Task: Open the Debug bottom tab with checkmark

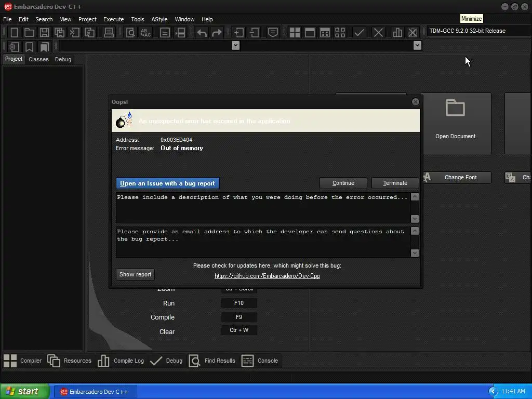Action: (x=166, y=361)
